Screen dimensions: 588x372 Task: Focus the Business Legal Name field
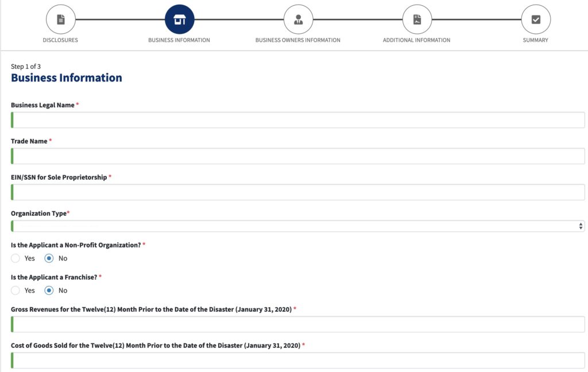(x=297, y=120)
